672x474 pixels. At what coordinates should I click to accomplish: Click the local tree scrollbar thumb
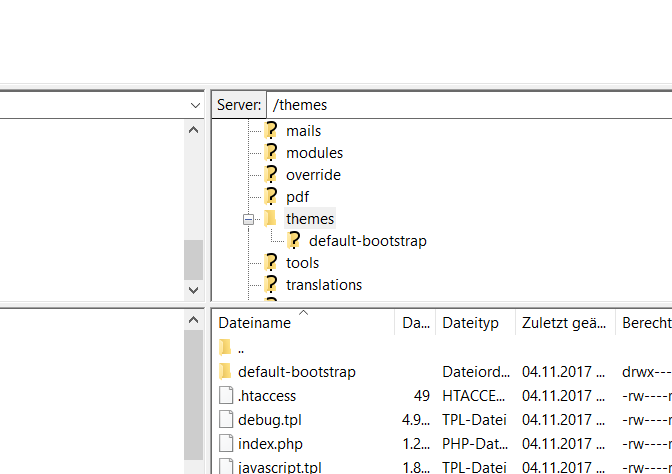point(193,260)
